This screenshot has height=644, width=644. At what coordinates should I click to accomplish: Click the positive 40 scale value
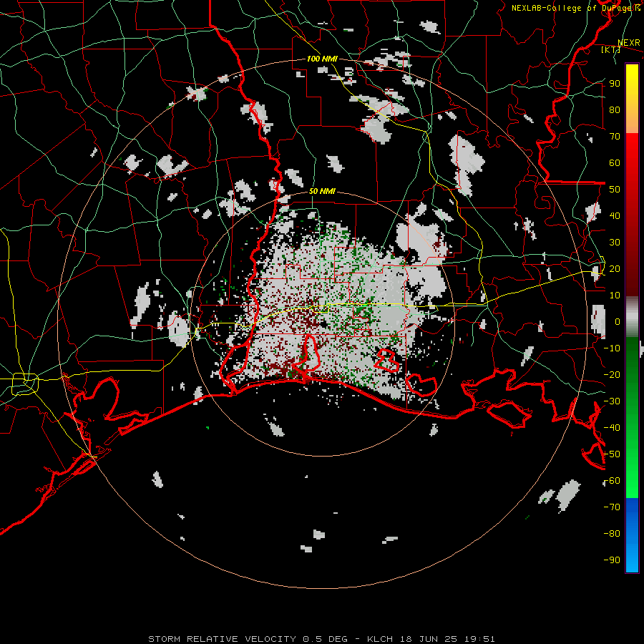pyautogui.click(x=615, y=216)
